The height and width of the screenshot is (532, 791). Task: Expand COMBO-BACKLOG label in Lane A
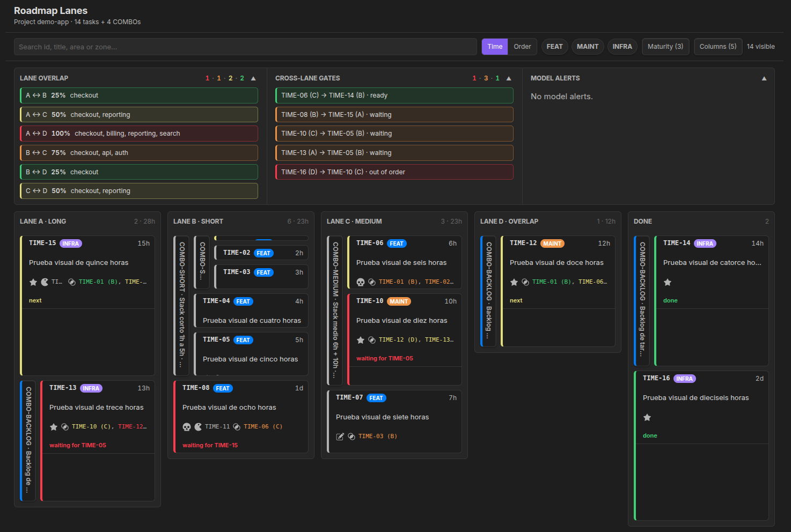click(x=28, y=441)
